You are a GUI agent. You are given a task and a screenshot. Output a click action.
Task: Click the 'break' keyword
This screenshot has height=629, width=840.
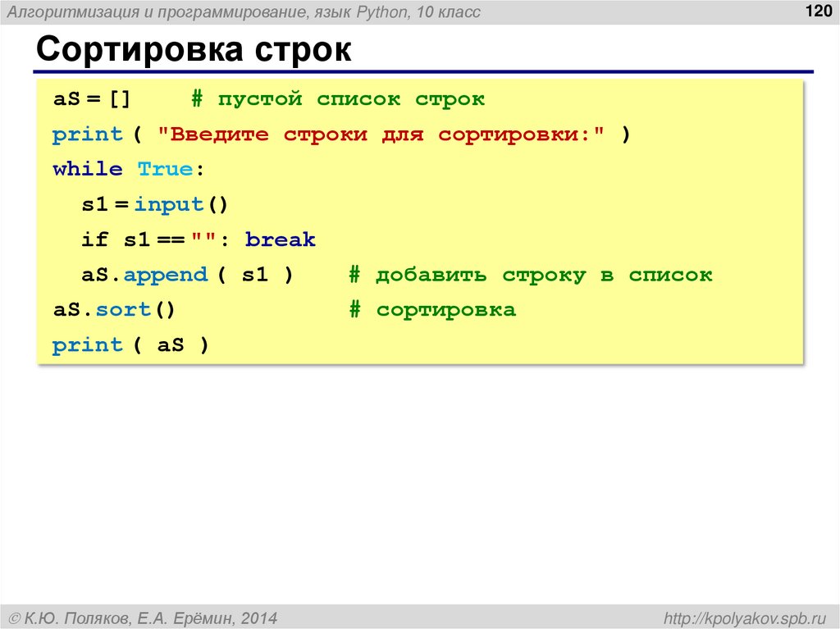pyautogui.click(x=281, y=239)
